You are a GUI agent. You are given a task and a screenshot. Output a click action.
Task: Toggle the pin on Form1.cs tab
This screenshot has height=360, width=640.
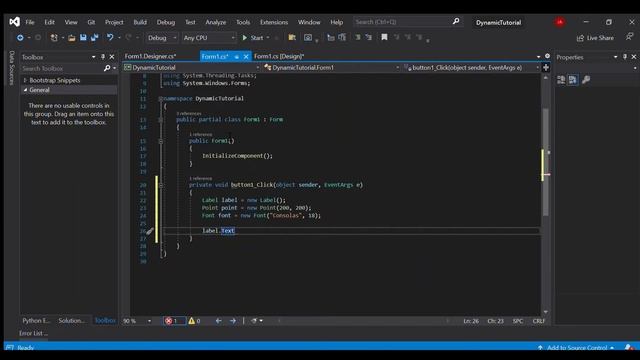[x=237, y=57]
